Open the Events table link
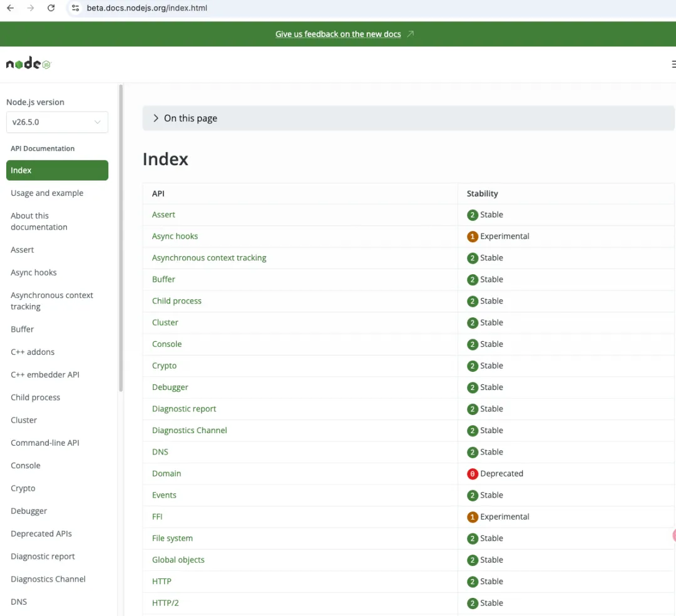Image resolution: width=676 pixels, height=616 pixels. [x=164, y=495]
